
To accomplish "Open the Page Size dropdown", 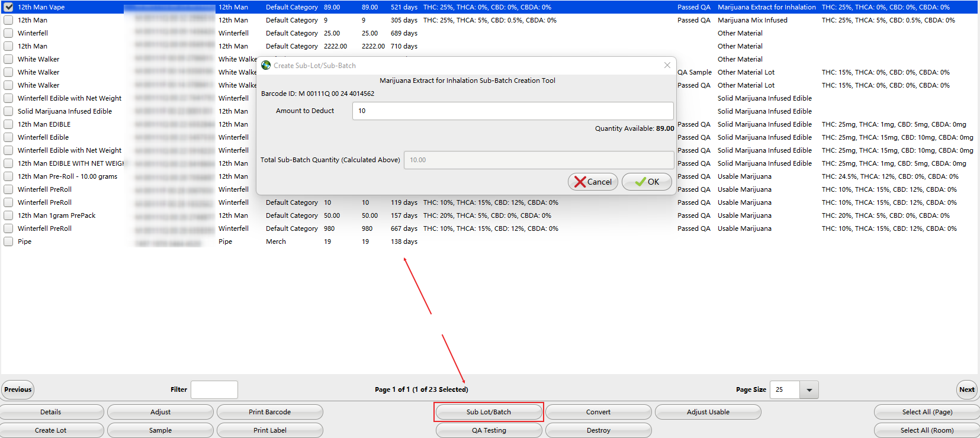I will pyautogui.click(x=809, y=389).
